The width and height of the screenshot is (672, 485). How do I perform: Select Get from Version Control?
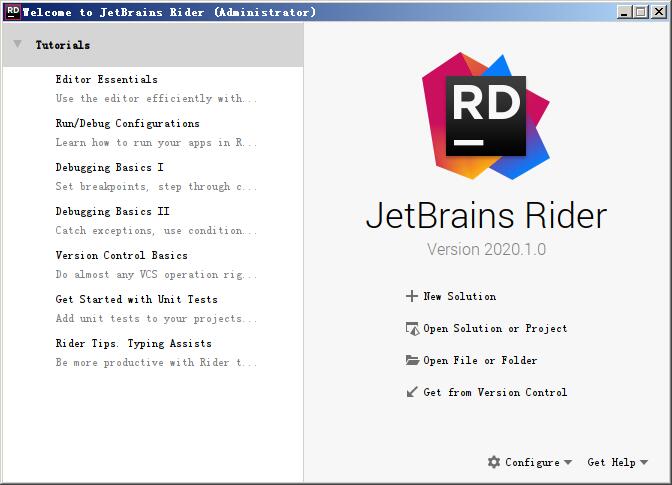click(x=495, y=392)
